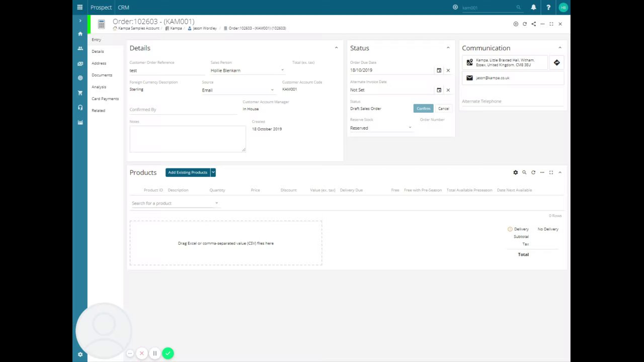Image resolution: width=644 pixels, height=362 pixels.
Task: Open the target icon in sidebar
Action: [x=80, y=78]
